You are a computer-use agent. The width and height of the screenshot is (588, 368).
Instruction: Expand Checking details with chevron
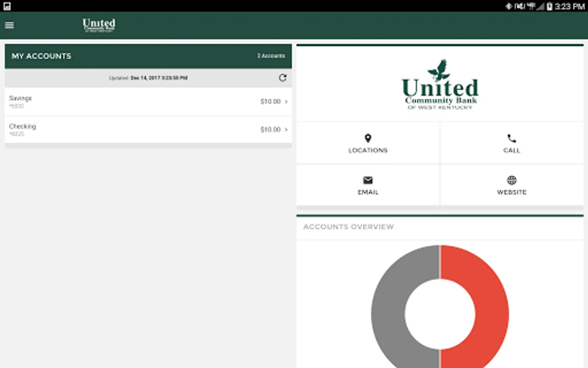point(286,130)
